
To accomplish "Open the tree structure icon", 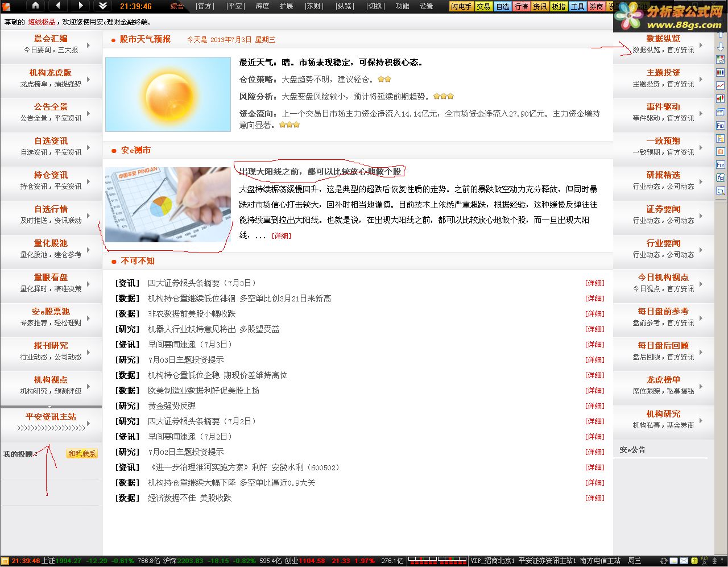I will click(x=721, y=138).
